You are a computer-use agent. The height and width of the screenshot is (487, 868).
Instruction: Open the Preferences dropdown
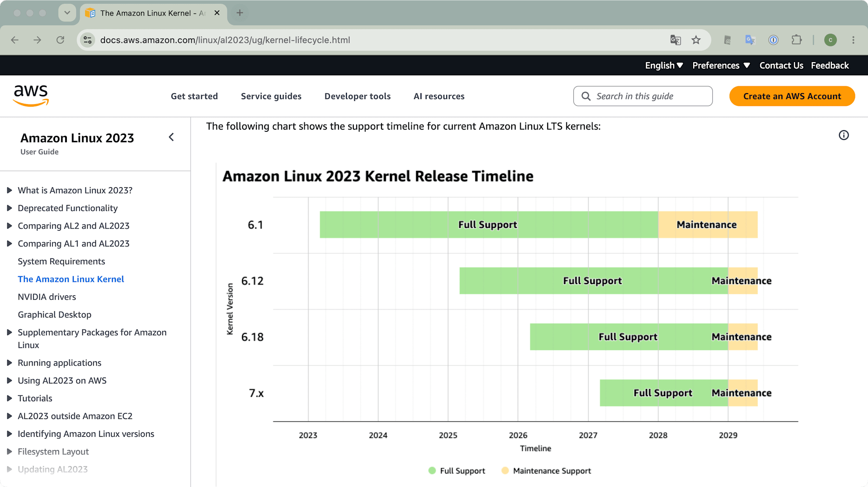721,65
